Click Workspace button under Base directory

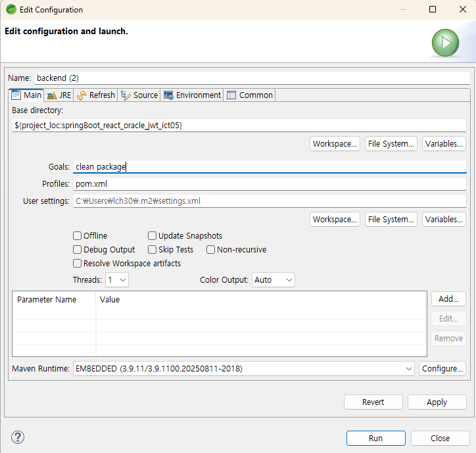click(335, 143)
